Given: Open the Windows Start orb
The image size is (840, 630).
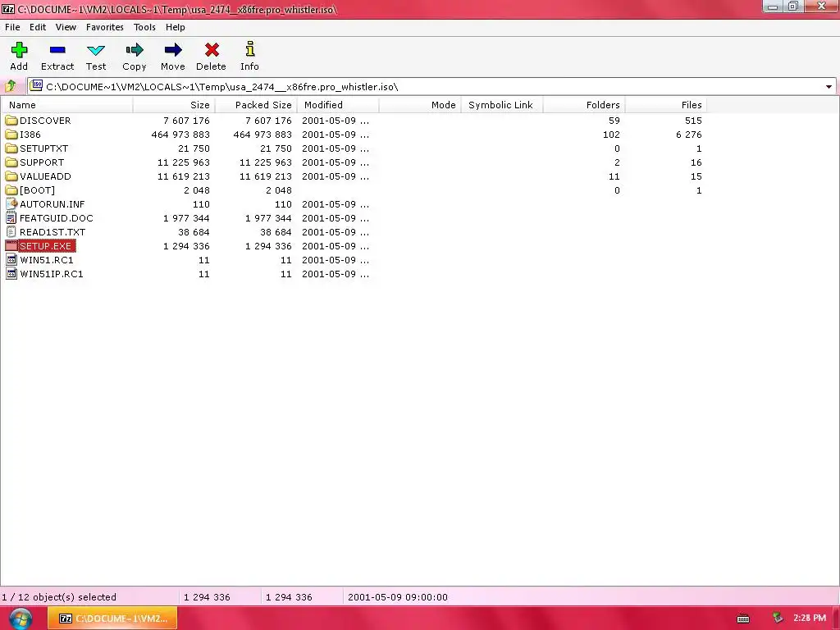Looking at the screenshot, I should click(x=20, y=619).
